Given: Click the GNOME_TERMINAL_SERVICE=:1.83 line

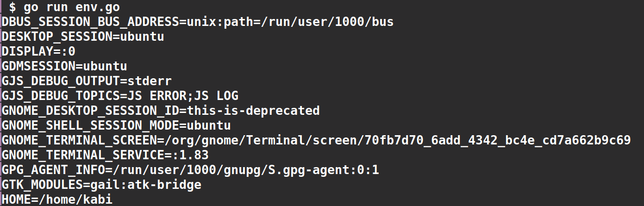Looking at the screenshot, I should click(105, 155).
